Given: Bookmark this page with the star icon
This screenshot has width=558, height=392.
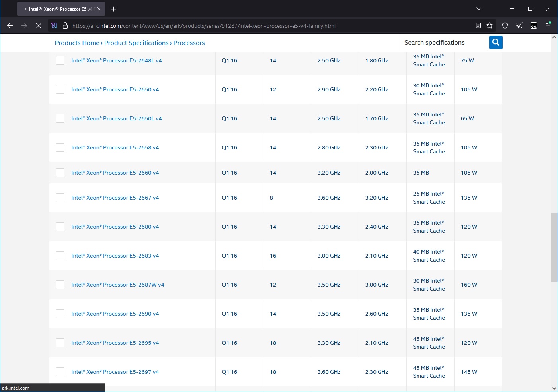Looking at the screenshot, I should pyautogui.click(x=490, y=26).
